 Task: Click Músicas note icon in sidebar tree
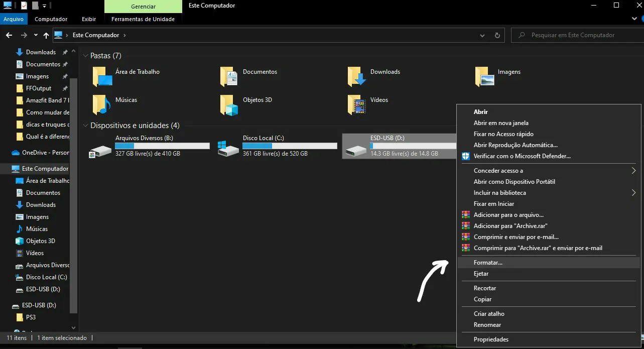coord(20,229)
